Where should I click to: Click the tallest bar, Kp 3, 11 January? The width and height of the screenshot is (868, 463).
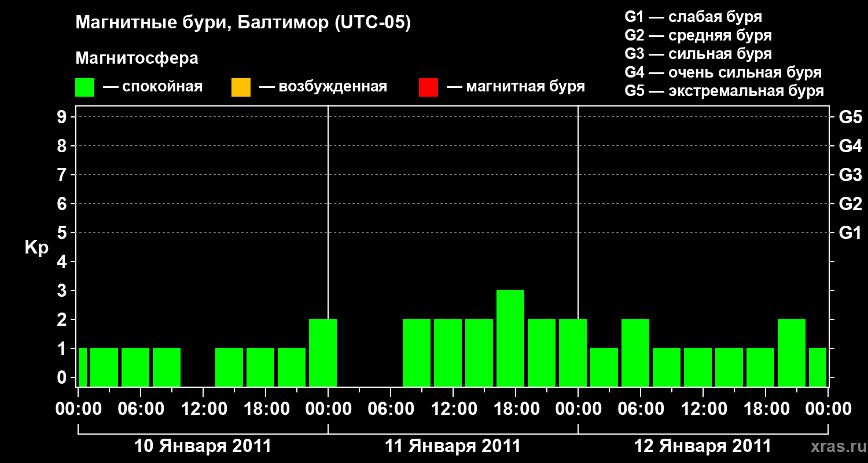pyautogui.click(x=510, y=338)
